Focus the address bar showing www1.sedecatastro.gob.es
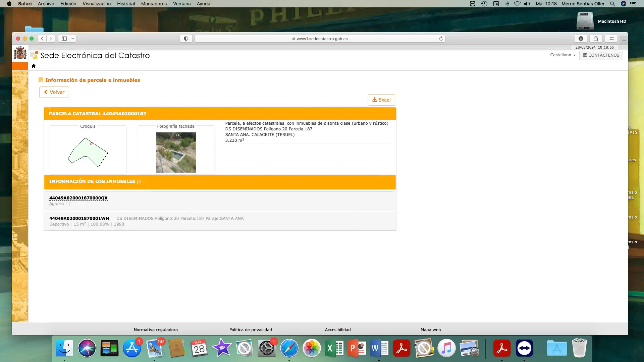Image resolution: width=644 pixels, height=362 pixels. point(320,39)
